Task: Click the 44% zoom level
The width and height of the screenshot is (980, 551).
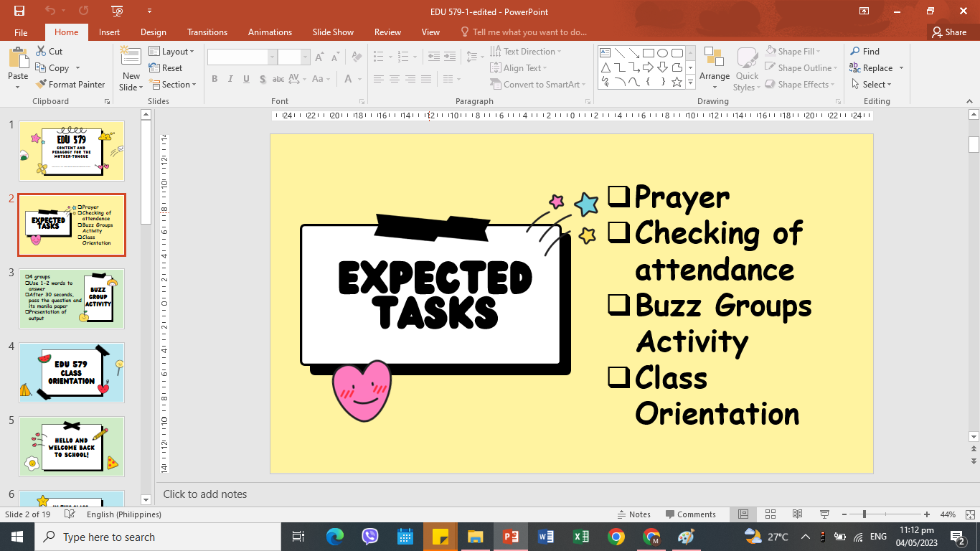Action: click(x=948, y=514)
